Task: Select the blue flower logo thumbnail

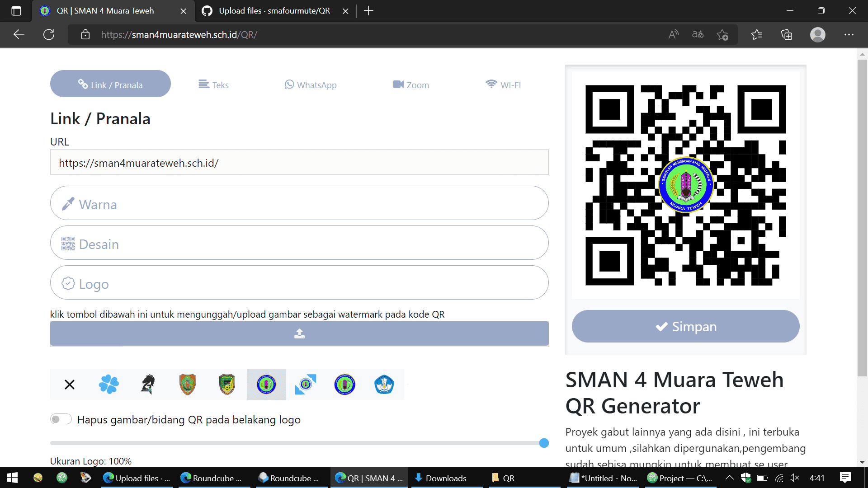Action: tap(108, 385)
